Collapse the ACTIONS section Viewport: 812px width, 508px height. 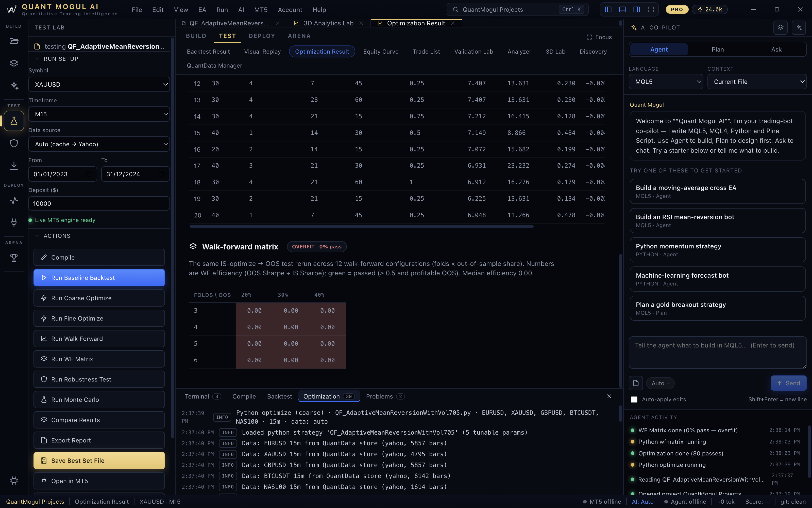click(x=53, y=236)
